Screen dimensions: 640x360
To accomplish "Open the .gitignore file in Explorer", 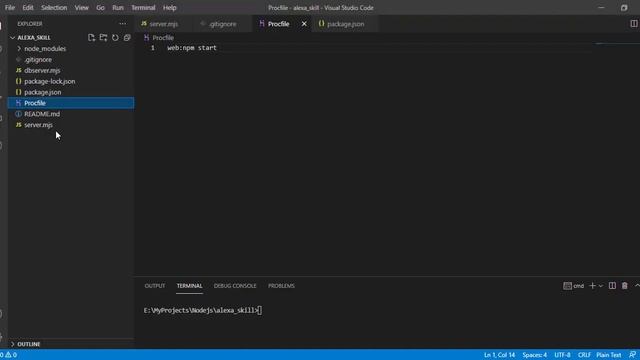I will pos(38,60).
